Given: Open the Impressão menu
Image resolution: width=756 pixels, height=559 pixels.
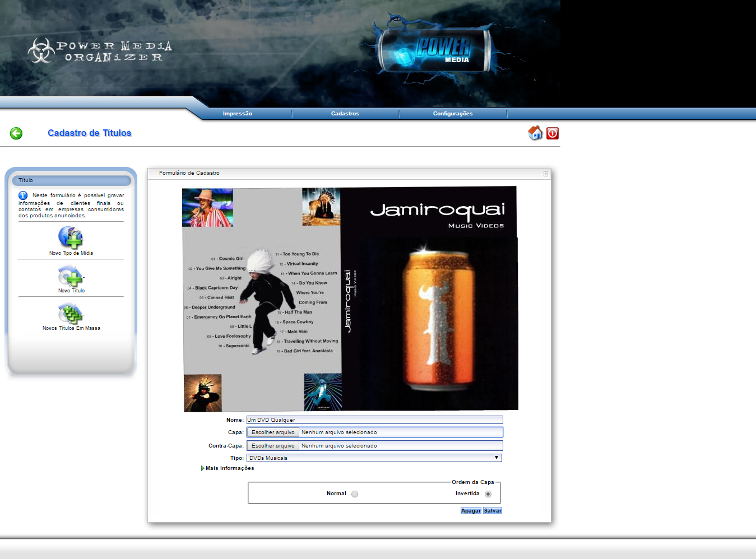Looking at the screenshot, I should [x=238, y=114].
